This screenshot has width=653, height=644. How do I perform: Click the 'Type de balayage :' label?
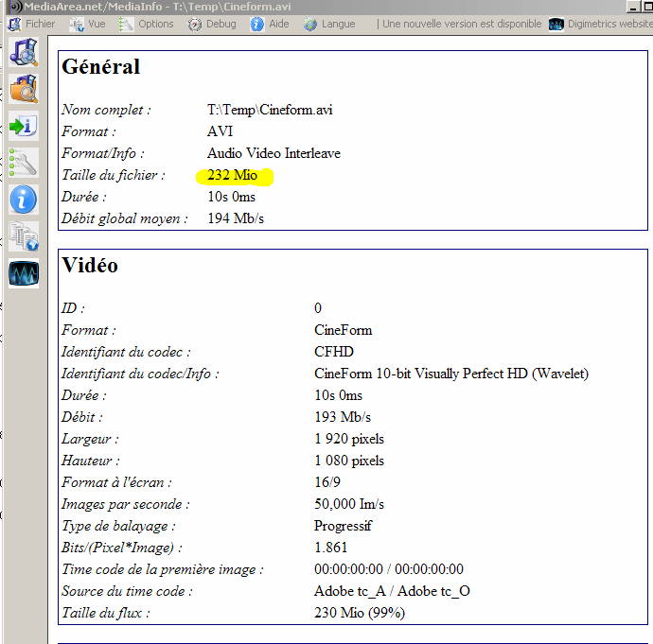pyautogui.click(x=118, y=526)
